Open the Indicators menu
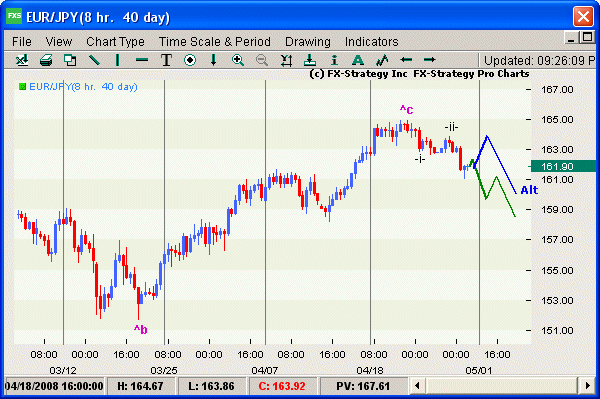600x399 pixels. (372, 41)
